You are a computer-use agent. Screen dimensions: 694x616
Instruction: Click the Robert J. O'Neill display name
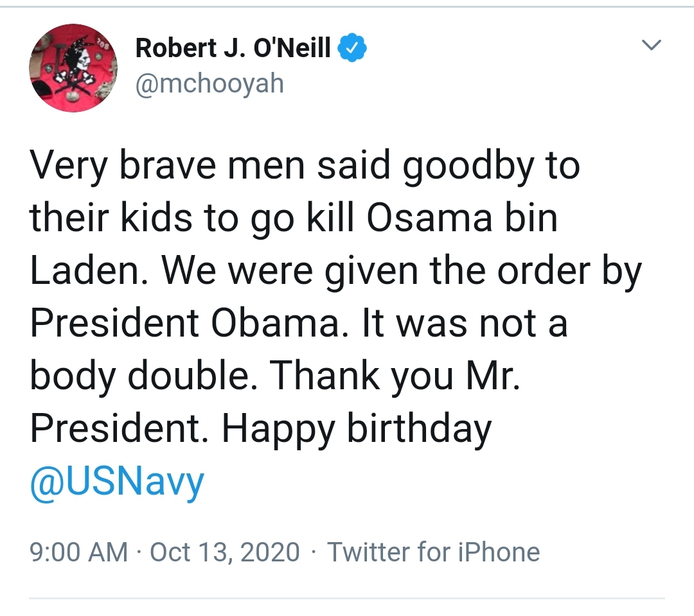pyautogui.click(x=233, y=48)
